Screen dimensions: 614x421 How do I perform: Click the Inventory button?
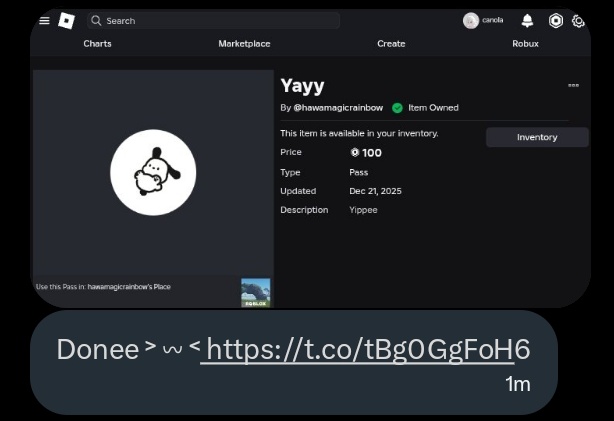pyautogui.click(x=537, y=137)
